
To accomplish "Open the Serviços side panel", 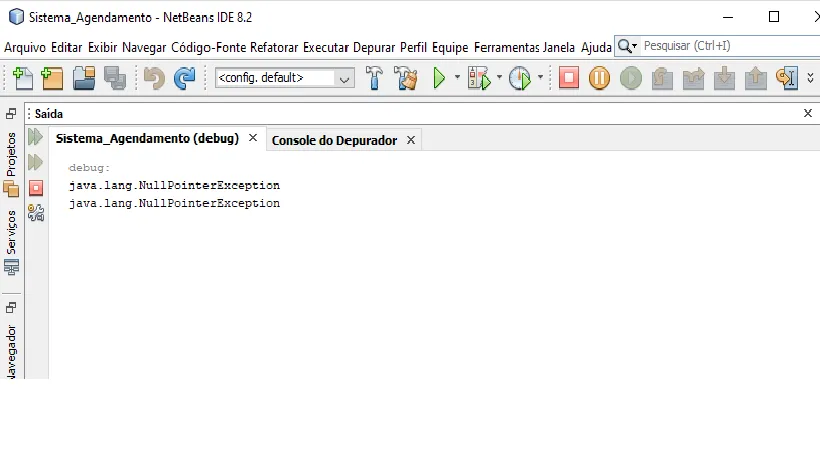I will click(x=11, y=242).
